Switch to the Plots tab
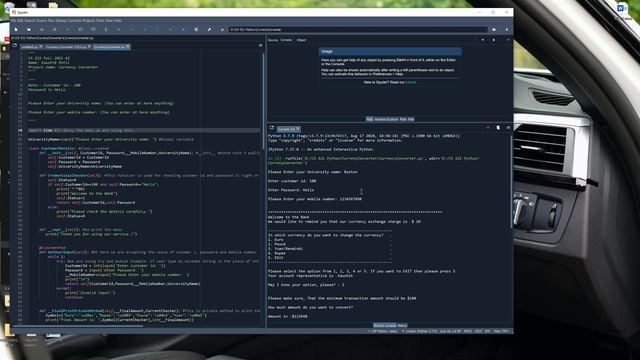 pyautogui.click(x=403, y=119)
